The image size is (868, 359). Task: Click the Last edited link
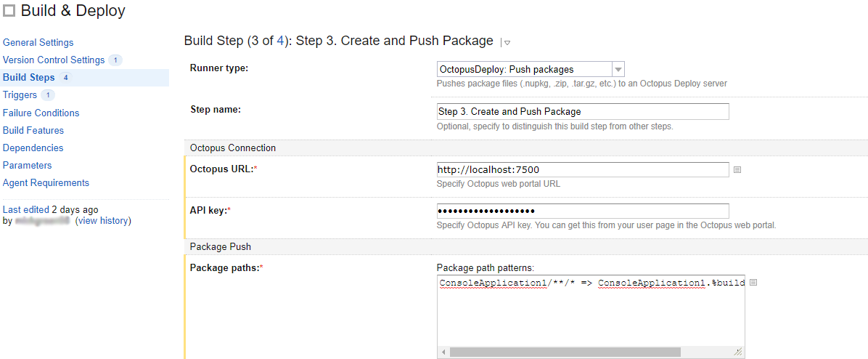[x=26, y=210]
